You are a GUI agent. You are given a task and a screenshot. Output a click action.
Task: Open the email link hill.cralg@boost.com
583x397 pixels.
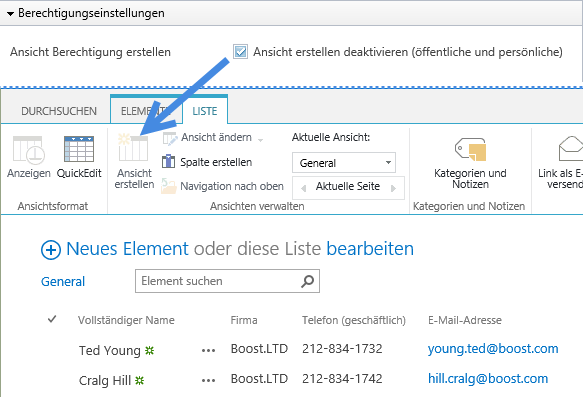tap(488, 378)
